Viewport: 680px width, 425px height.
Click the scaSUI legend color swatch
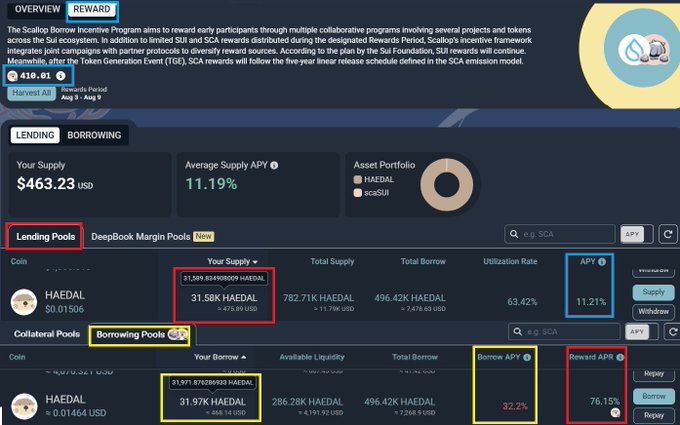click(358, 193)
